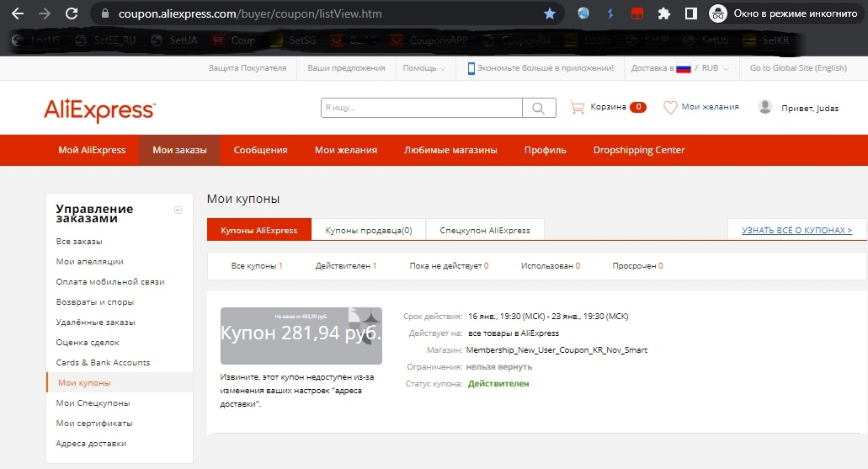868x469 pixels.
Task: Open Мои сертификаты in the sidebar
Action: click(x=94, y=423)
